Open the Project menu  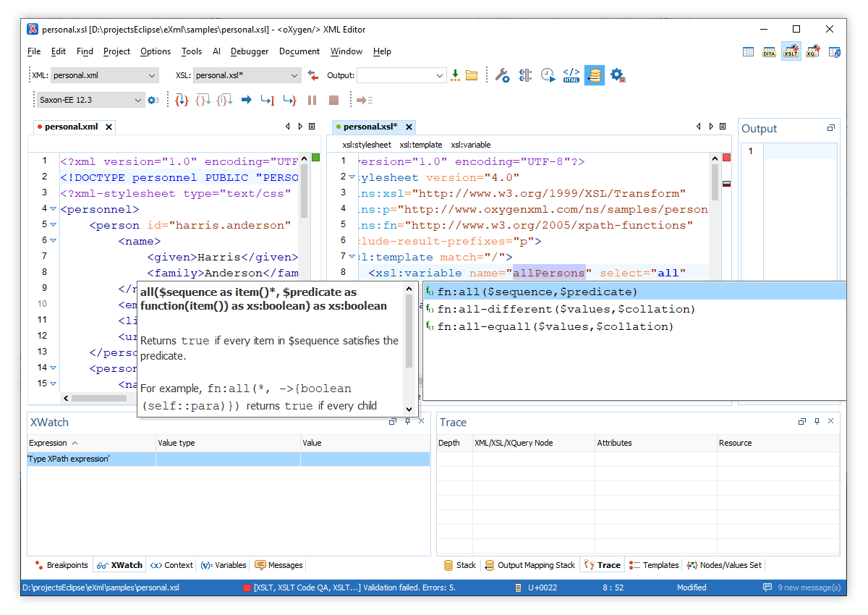coord(116,51)
